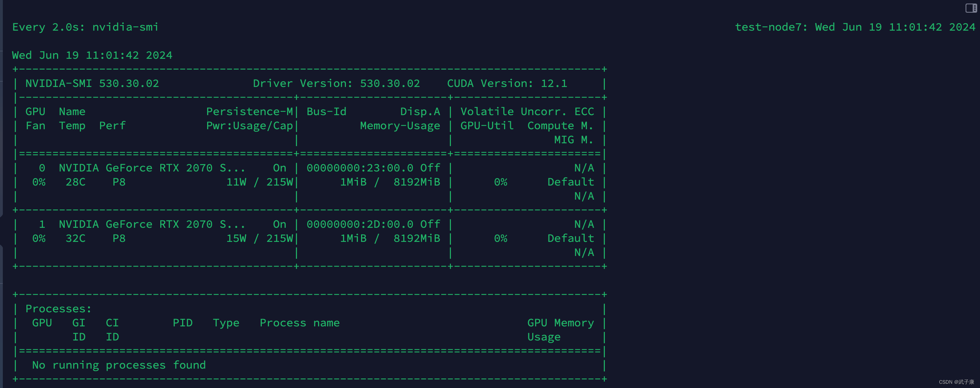The height and width of the screenshot is (388, 980).
Task: Click the Compute M. Default value
Action: click(x=570, y=182)
